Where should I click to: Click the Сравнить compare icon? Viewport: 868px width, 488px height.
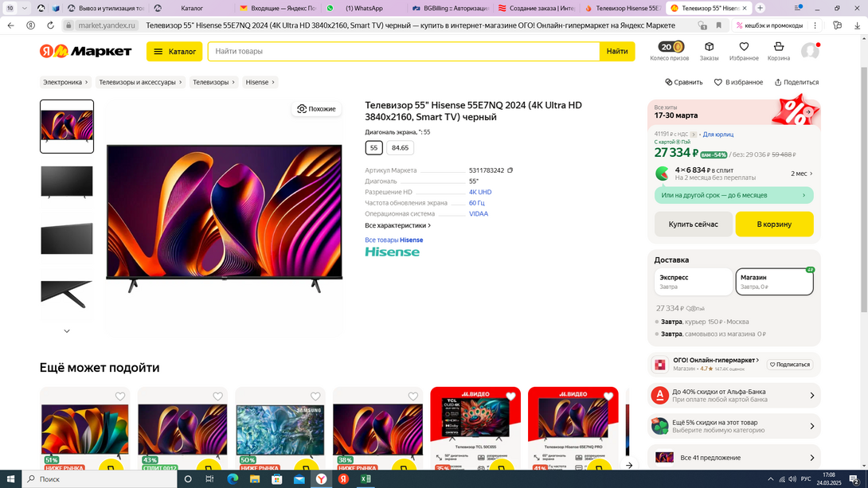[684, 82]
